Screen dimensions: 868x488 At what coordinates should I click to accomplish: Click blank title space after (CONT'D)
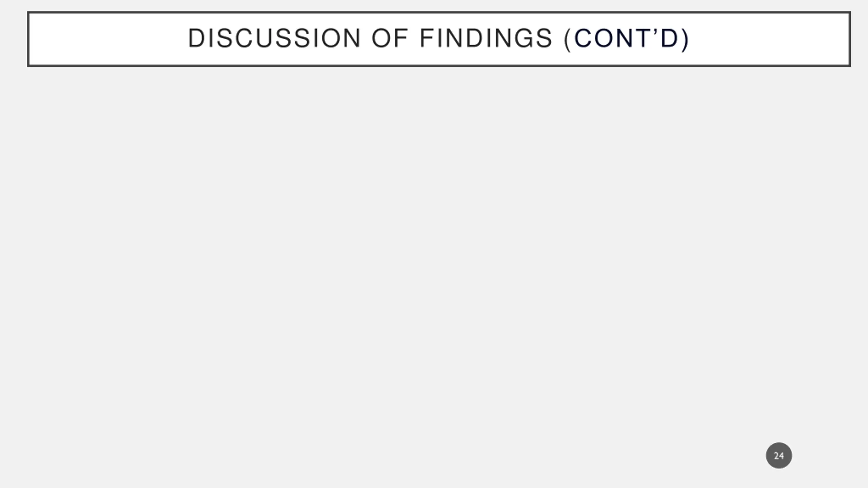pos(770,39)
